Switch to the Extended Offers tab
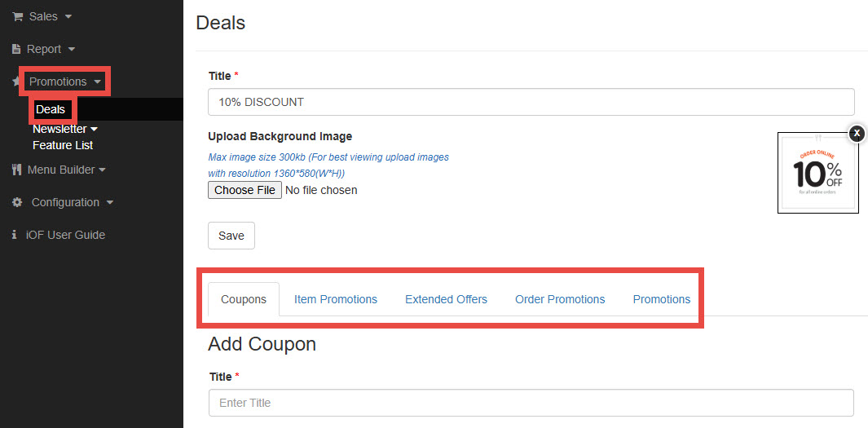Image resolution: width=868 pixels, height=428 pixels. tap(446, 299)
